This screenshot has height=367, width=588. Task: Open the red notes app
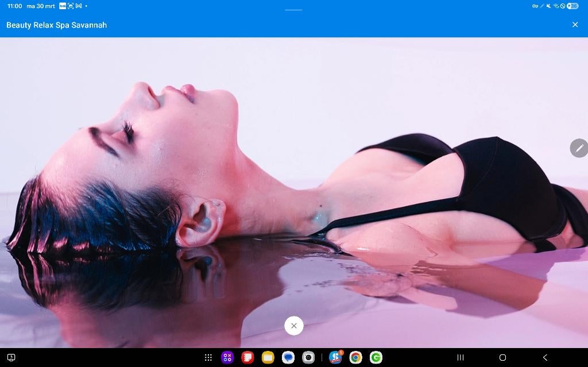[247, 358]
